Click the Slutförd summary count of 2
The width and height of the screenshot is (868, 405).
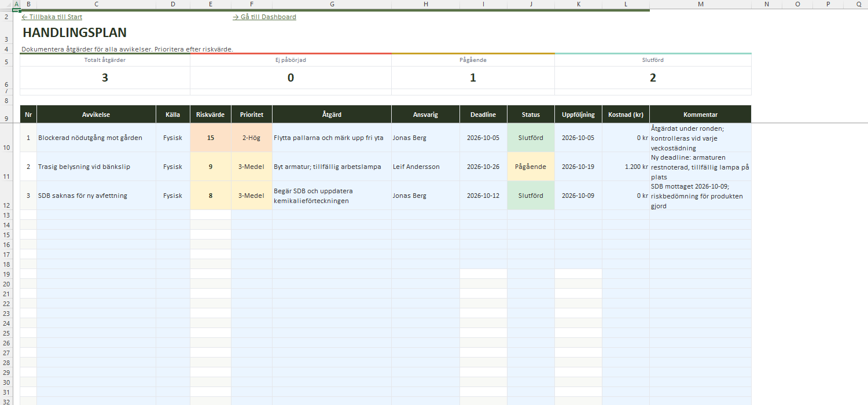(653, 78)
